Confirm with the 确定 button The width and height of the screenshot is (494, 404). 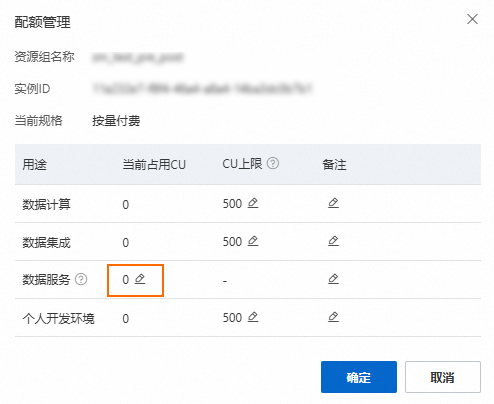click(x=359, y=377)
